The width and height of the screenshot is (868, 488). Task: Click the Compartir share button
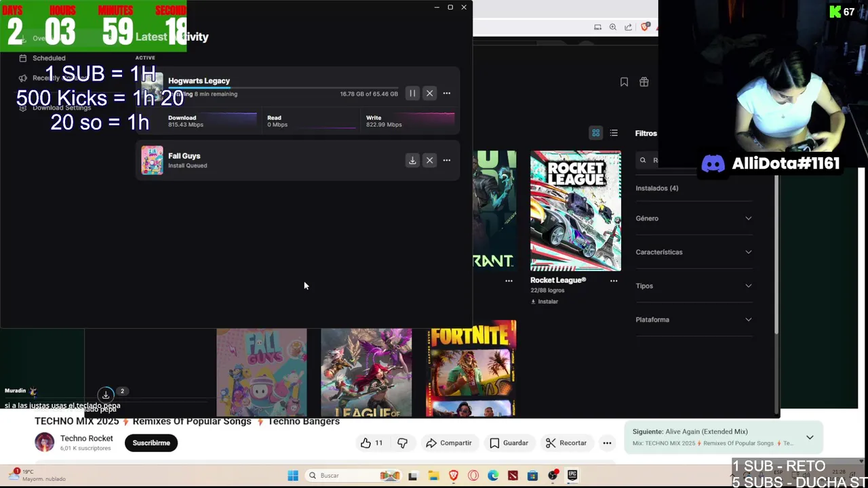[448, 443]
